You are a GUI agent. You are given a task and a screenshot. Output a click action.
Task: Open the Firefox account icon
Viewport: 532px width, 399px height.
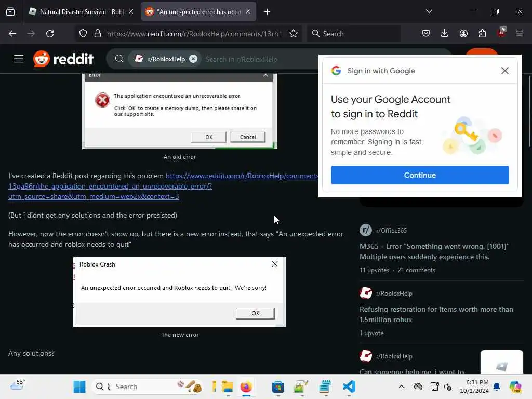tap(463, 34)
